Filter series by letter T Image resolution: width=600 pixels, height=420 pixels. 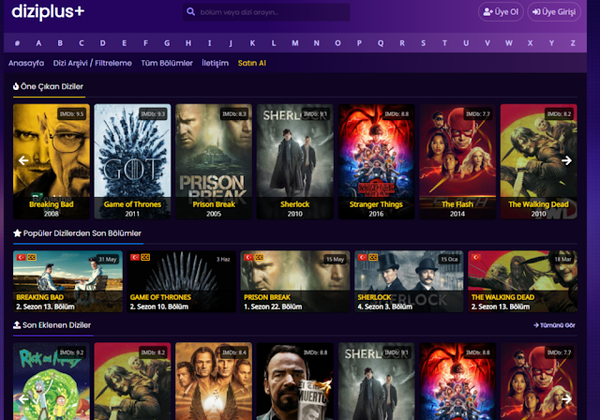[445, 43]
